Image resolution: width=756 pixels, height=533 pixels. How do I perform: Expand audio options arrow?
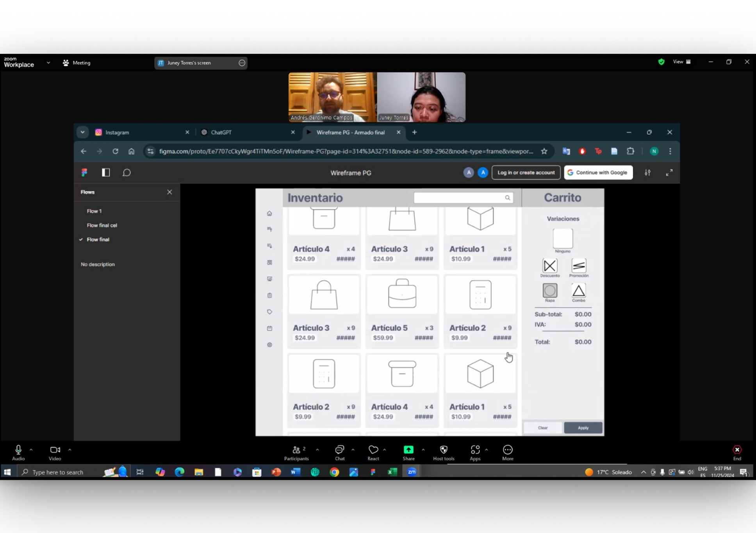click(31, 449)
